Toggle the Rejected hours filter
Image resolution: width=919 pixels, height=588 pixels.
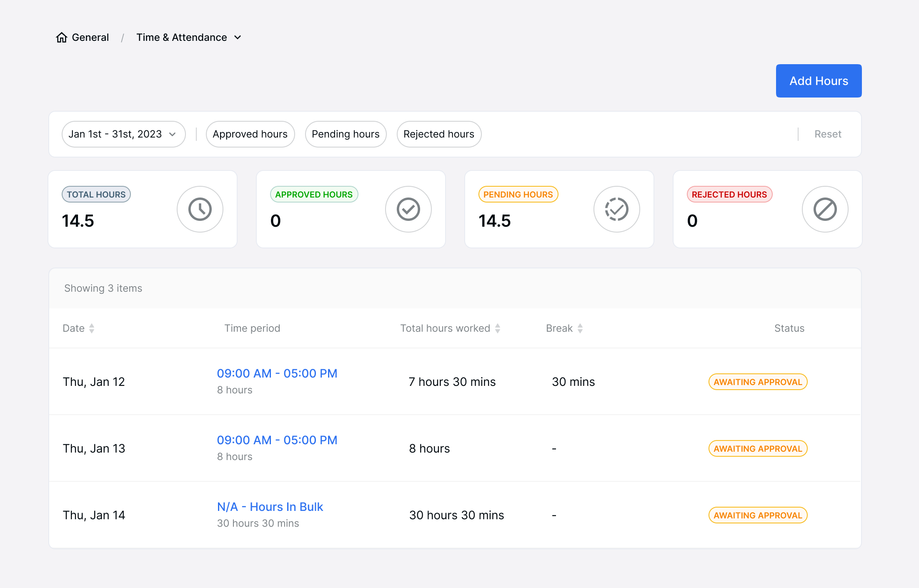438,134
